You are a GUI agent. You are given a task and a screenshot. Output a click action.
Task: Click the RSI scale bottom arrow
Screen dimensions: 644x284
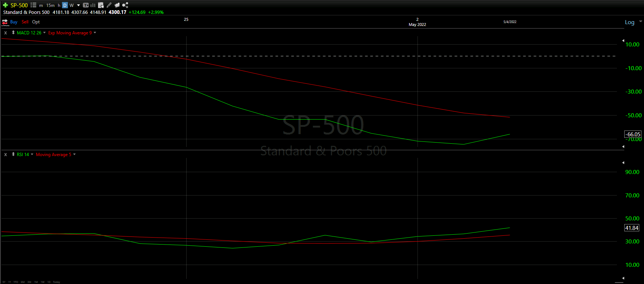pos(623,278)
